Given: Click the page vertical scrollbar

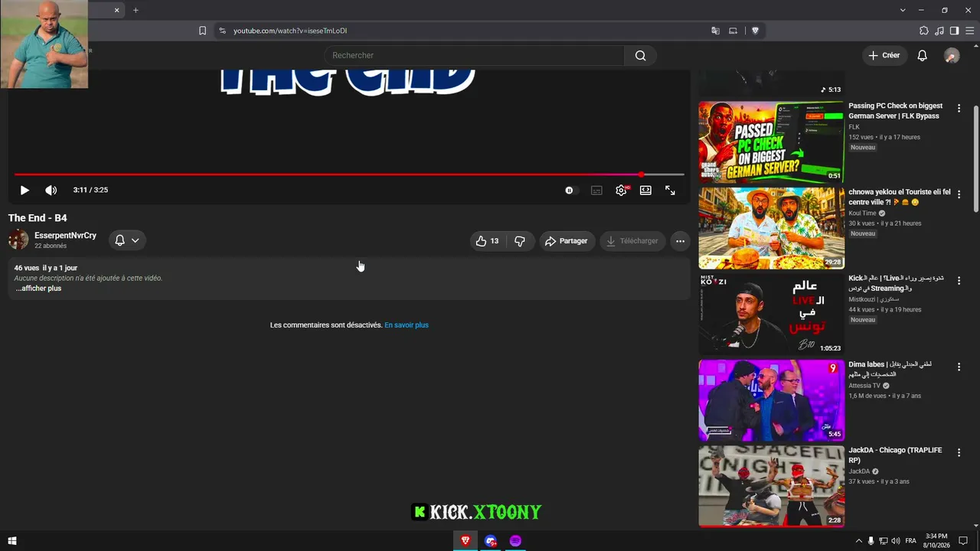Looking at the screenshot, I should pyautogui.click(x=975, y=158).
